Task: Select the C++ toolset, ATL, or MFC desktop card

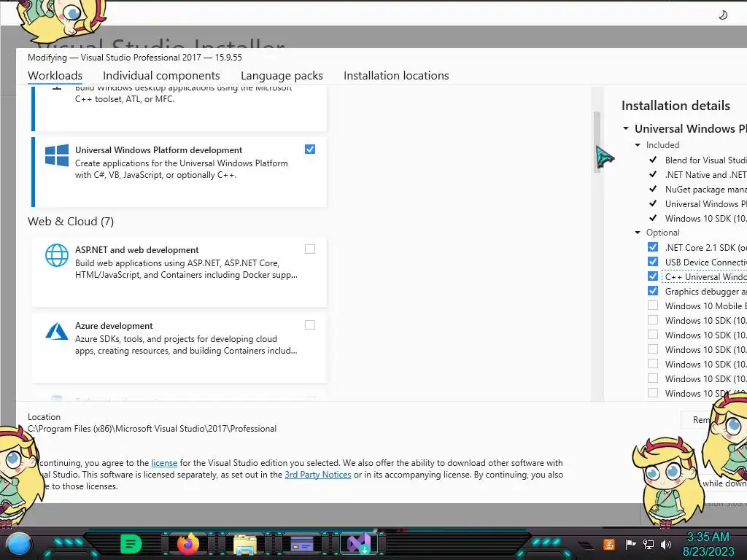Action: coord(179,109)
